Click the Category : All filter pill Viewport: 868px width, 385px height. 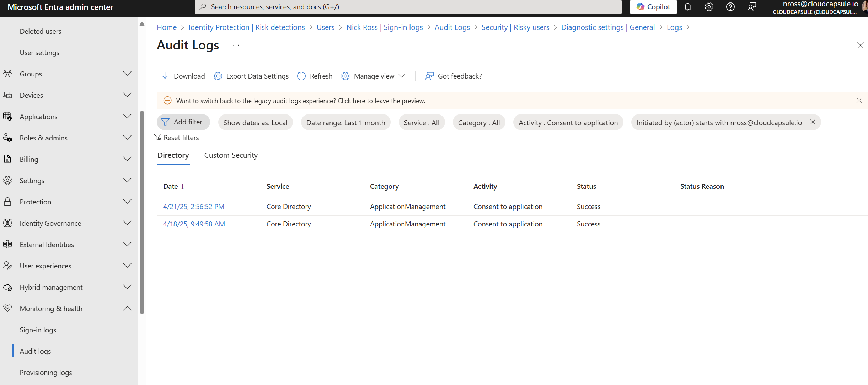tap(479, 122)
